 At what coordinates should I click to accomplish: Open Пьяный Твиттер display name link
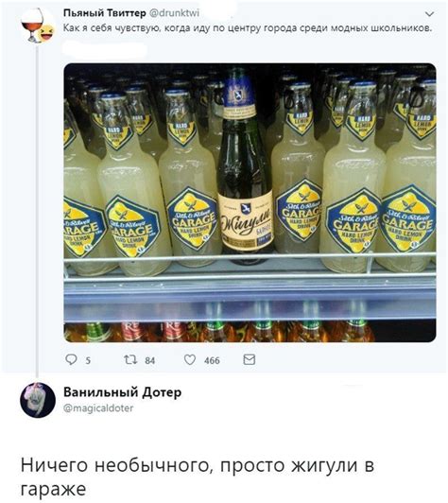click(x=105, y=13)
